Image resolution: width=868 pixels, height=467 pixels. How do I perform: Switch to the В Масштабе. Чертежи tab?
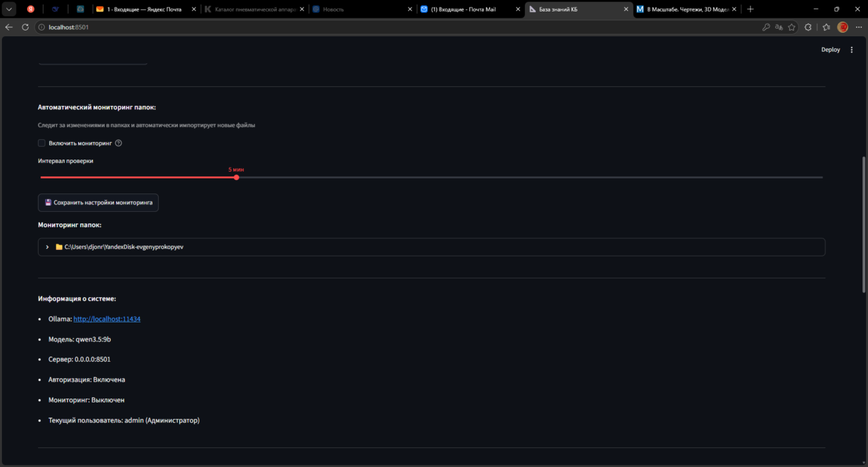(686, 10)
